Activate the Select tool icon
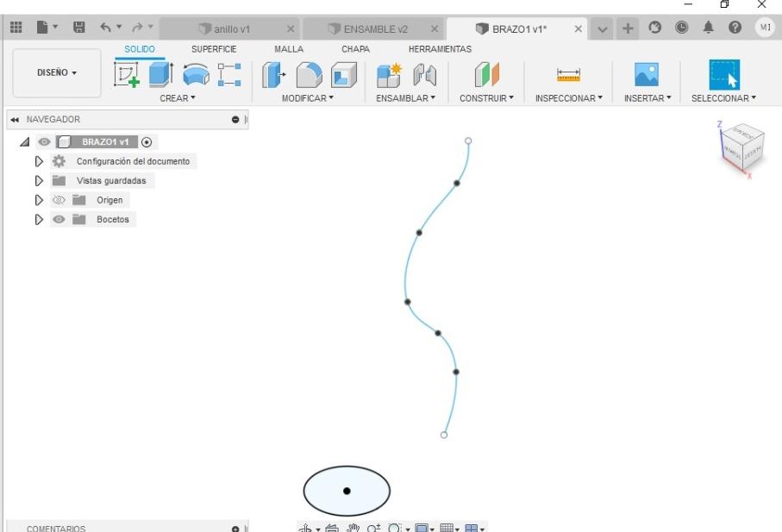 [x=724, y=75]
